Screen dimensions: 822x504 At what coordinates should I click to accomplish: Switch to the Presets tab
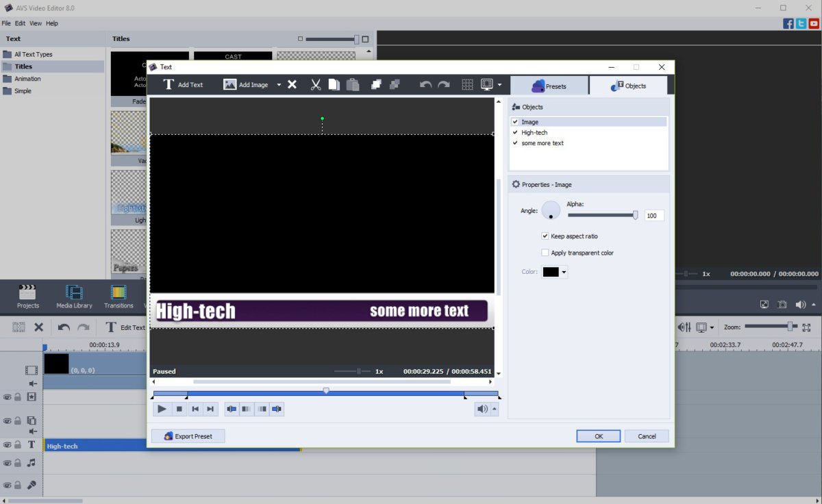pos(549,86)
